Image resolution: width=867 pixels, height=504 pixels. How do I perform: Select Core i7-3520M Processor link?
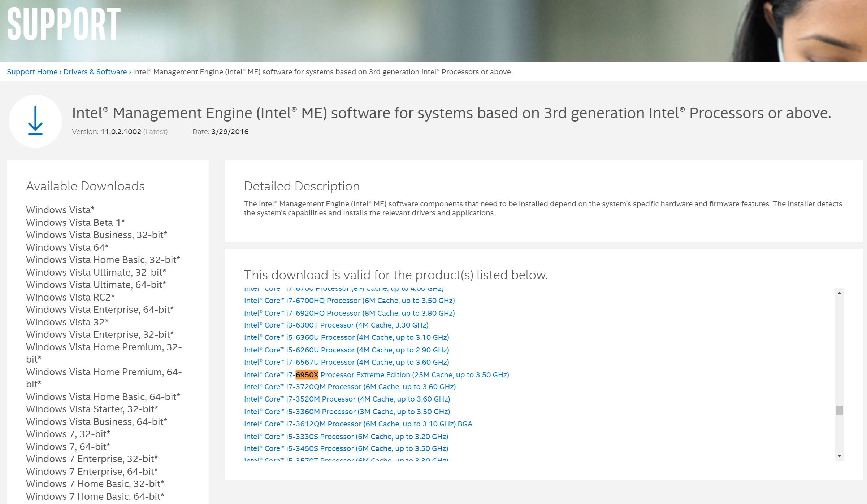(x=347, y=399)
